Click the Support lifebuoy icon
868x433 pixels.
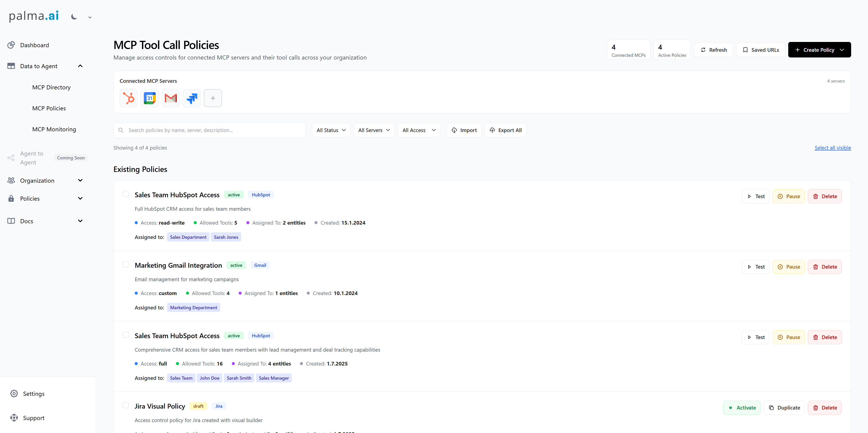click(x=14, y=418)
